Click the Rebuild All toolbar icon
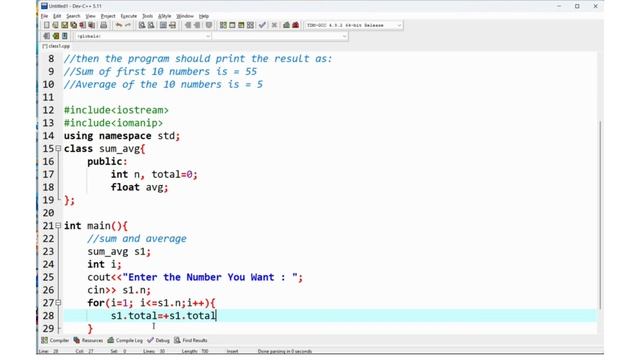 click(x=250, y=25)
